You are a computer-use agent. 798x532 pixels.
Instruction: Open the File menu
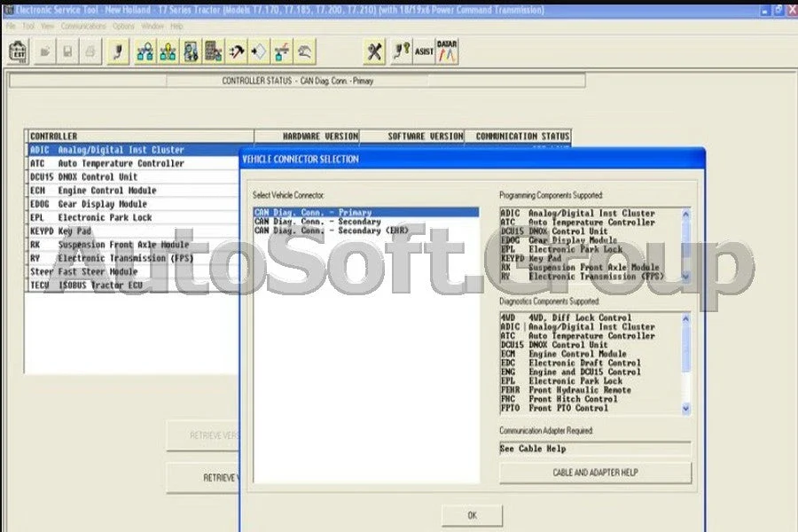(11, 27)
